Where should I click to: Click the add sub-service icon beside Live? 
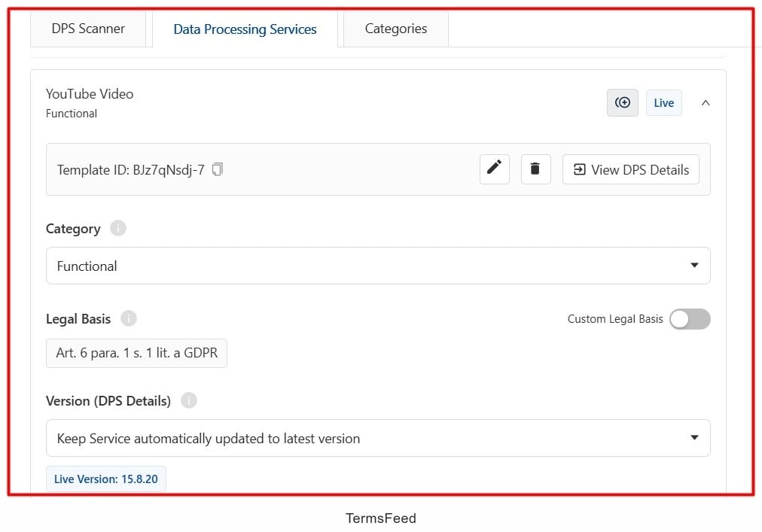coord(623,102)
